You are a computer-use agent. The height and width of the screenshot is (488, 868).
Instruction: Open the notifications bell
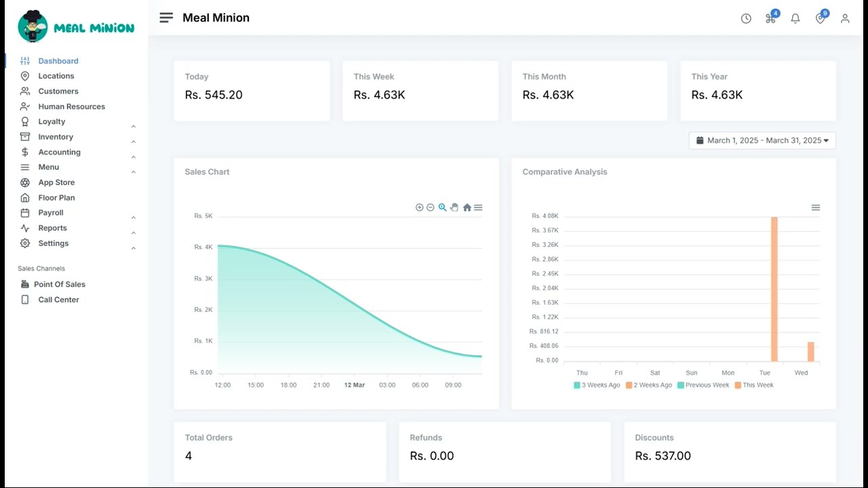[x=795, y=19]
